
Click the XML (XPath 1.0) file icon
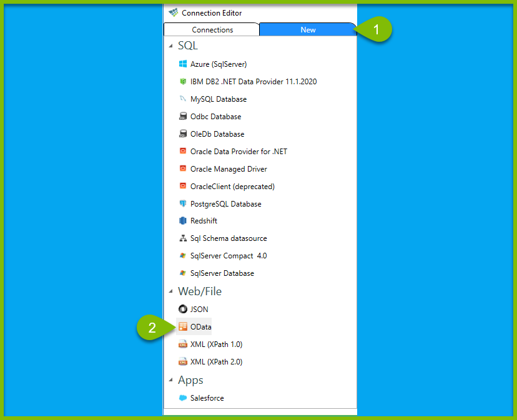pos(183,344)
